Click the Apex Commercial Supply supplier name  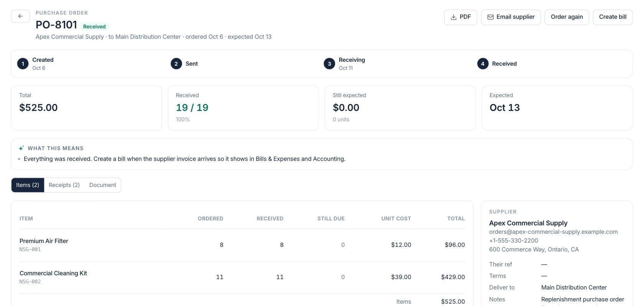point(528,223)
